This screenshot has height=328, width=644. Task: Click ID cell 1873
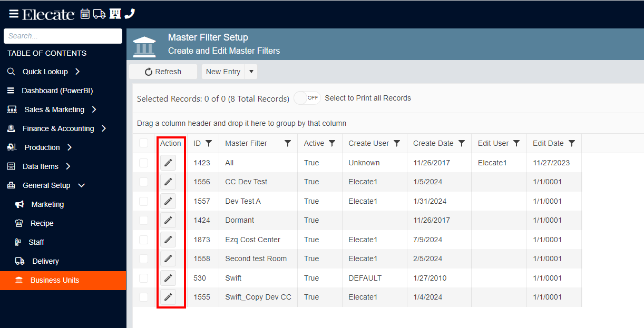202,240
